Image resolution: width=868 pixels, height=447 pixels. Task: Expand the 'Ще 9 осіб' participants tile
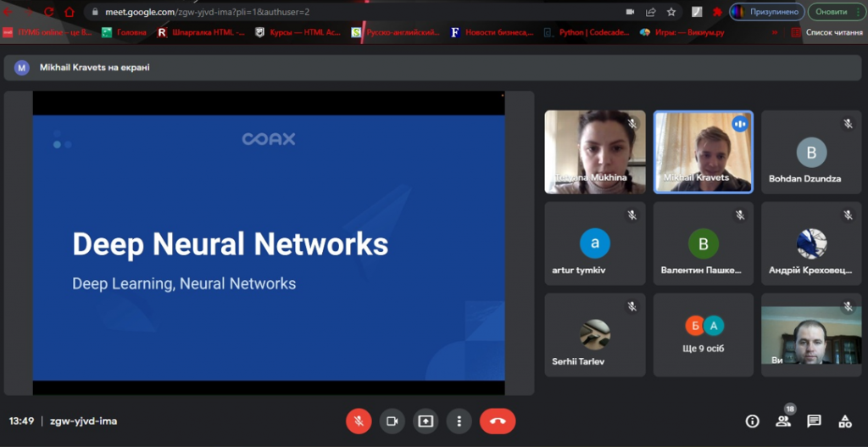pyautogui.click(x=703, y=335)
